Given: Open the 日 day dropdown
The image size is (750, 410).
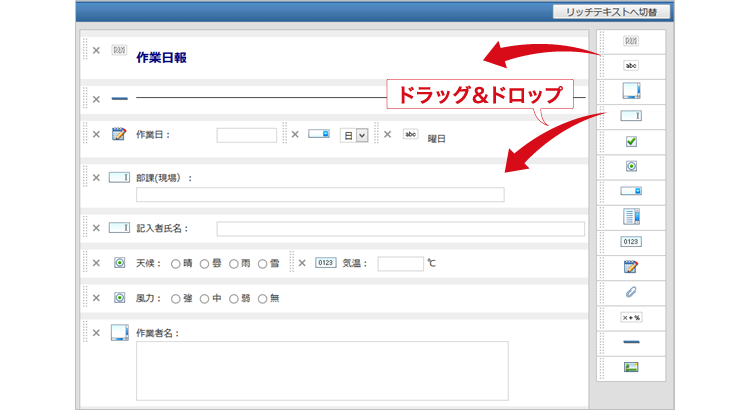Looking at the screenshot, I should [x=355, y=136].
